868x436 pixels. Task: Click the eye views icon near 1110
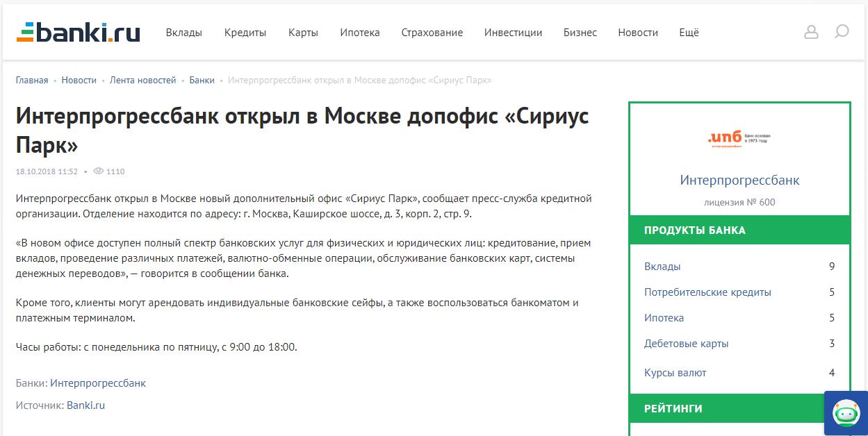(x=98, y=171)
